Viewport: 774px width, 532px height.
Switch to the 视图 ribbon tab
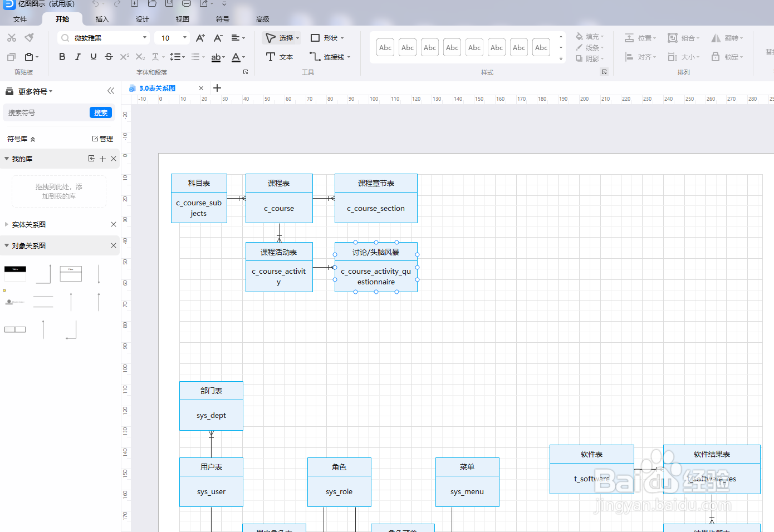click(x=183, y=19)
